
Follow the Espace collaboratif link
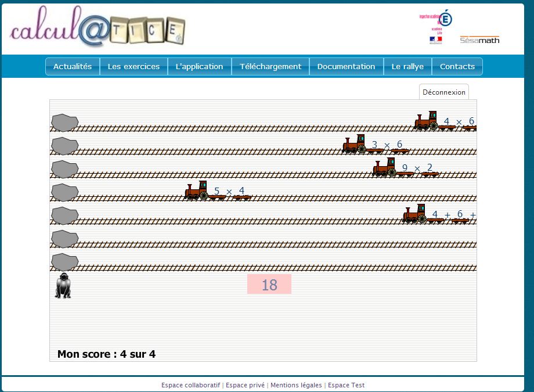click(x=191, y=385)
